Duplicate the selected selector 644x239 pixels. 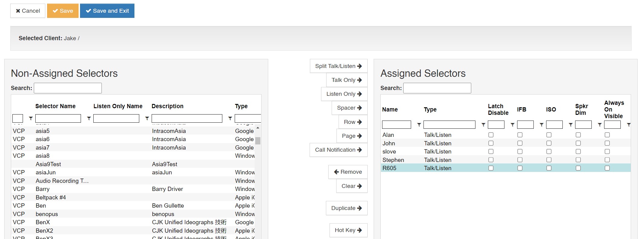pyautogui.click(x=347, y=208)
